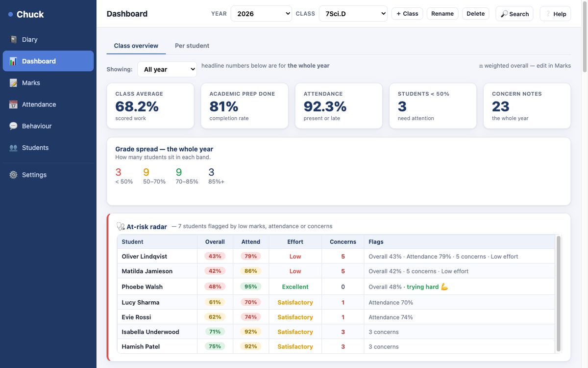Click the Overall column header
Screen dimensions: 588x368
[215, 242]
